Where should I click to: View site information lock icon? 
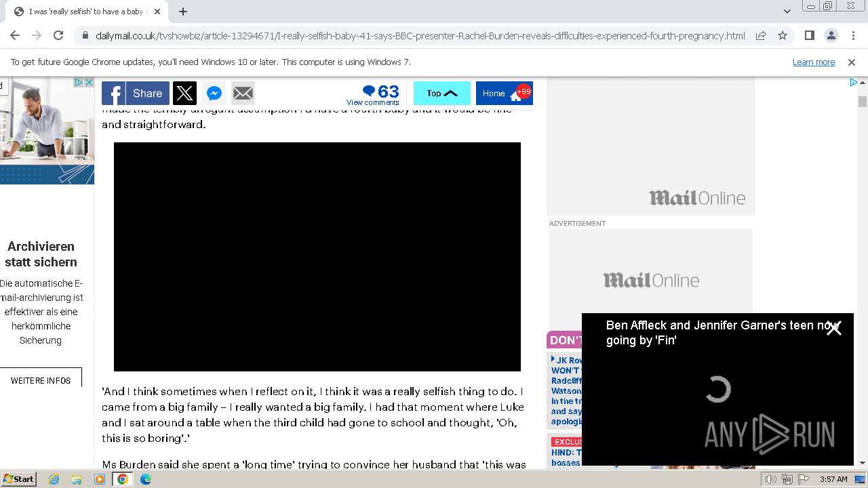tap(85, 36)
